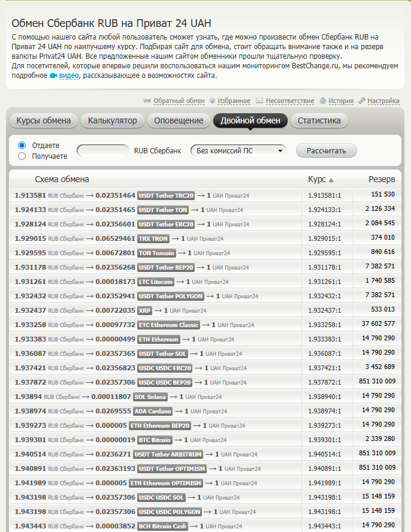Click the rate value 1.913581:1

pos(325,195)
